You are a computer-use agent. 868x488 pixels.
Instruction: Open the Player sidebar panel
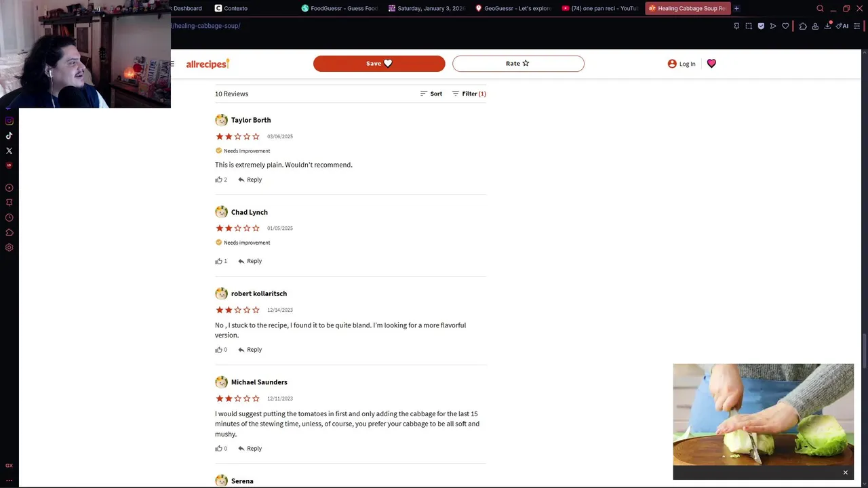point(9,188)
